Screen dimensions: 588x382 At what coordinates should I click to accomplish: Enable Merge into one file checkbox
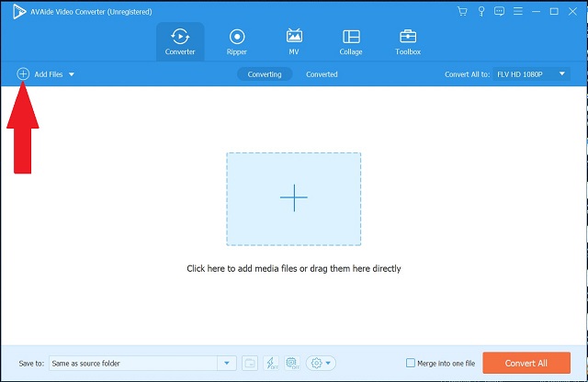tap(411, 363)
